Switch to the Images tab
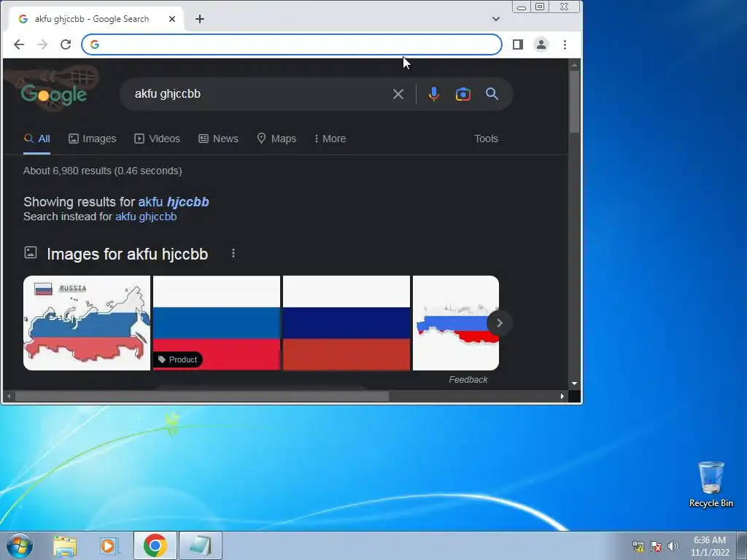The image size is (747, 560). point(93,139)
